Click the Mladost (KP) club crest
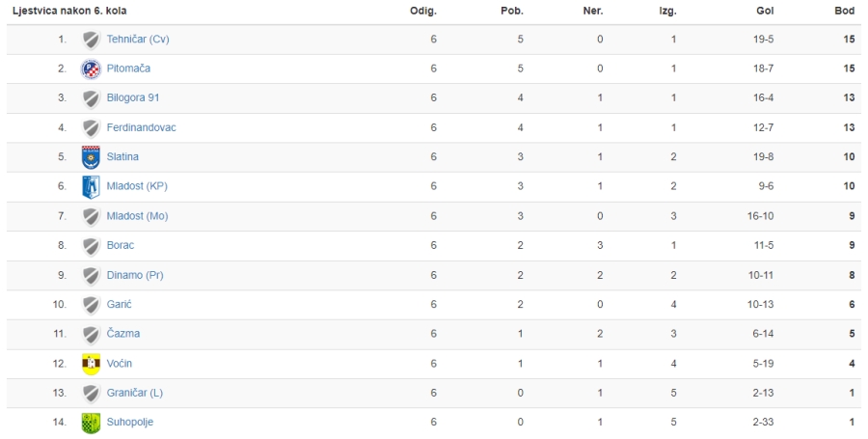The height and width of the screenshot is (439, 868). coord(91,187)
